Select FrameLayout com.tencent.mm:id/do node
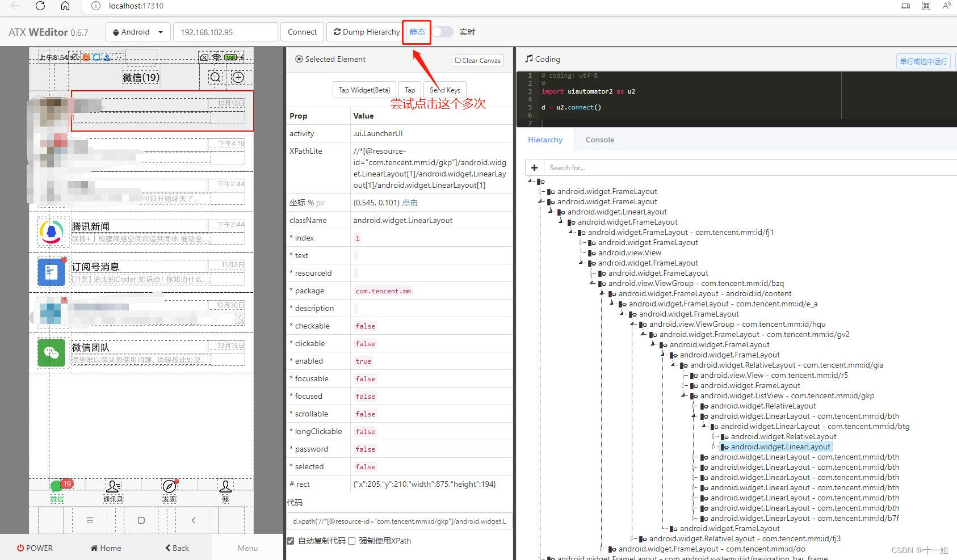The height and width of the screenshot is (560, 957). coord(712,549)
